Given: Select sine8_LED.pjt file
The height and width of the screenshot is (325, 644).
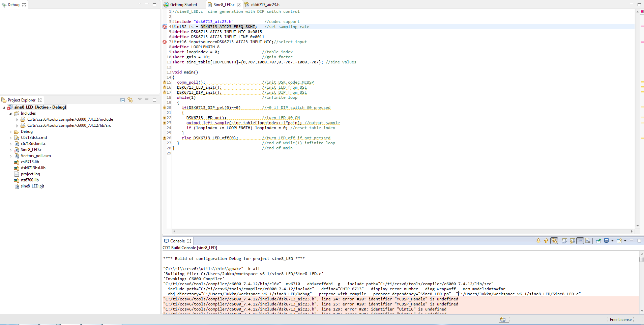Looking at the screenshot, I should click(32, 186).
